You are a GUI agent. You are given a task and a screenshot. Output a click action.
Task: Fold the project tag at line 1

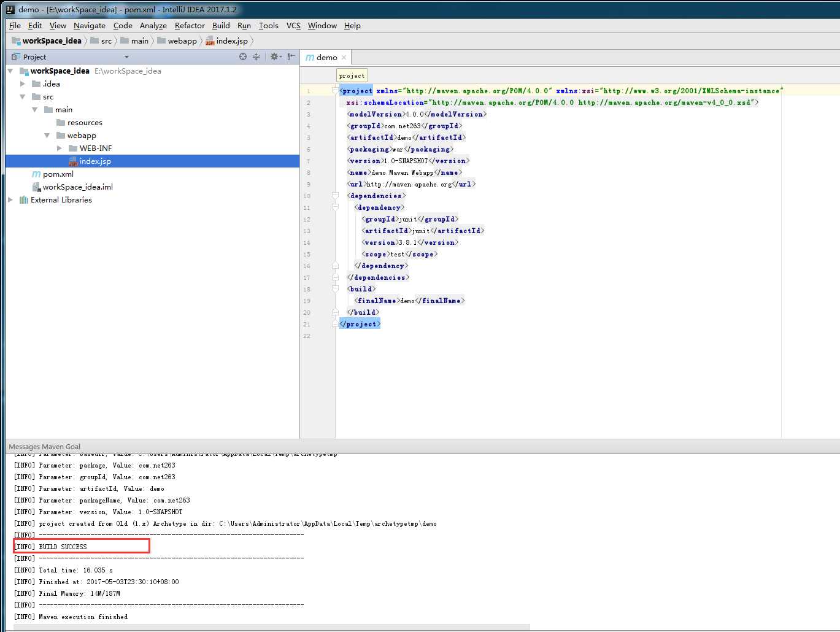tap(335, 91)
